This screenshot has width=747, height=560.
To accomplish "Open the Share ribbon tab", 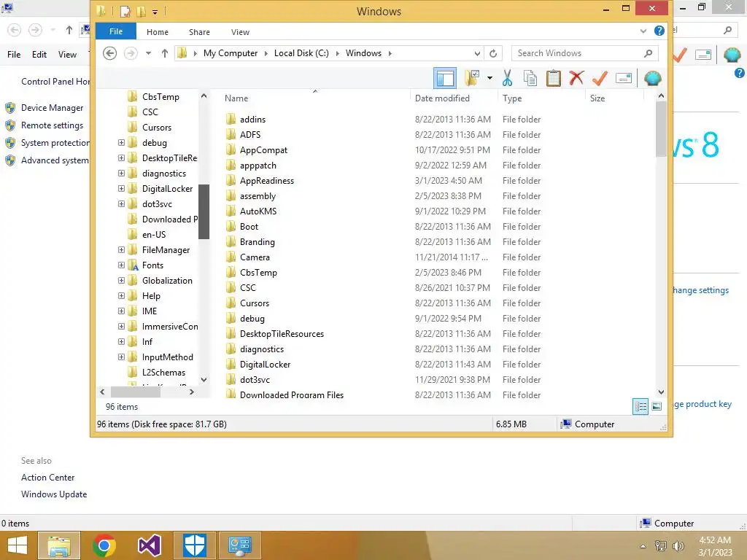I will (199, 32).
